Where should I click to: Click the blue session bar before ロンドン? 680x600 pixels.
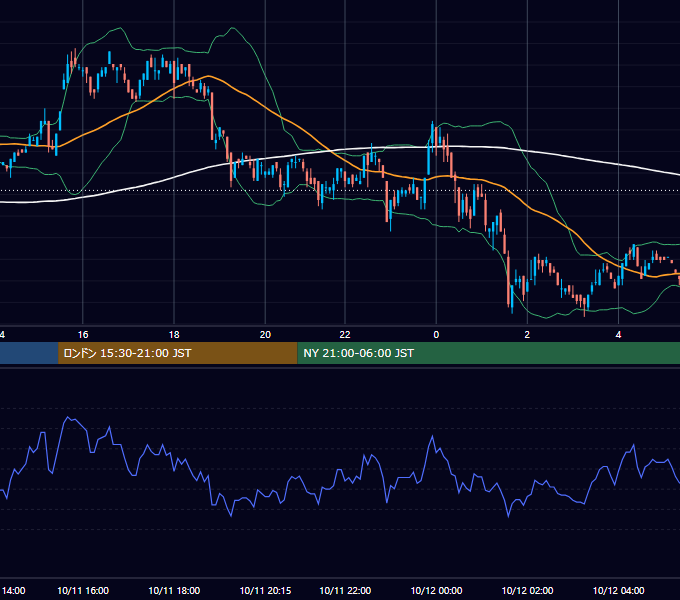(29, 353)
